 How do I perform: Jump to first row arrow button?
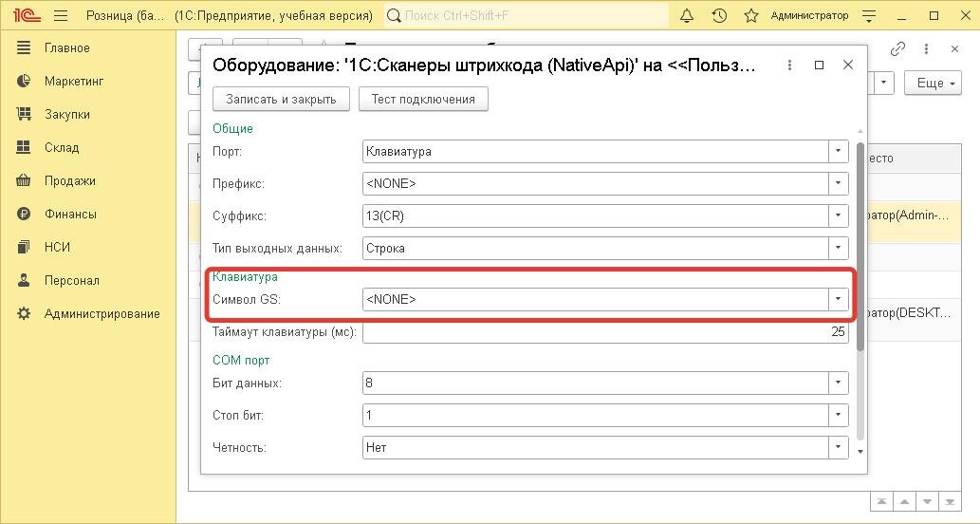[881, 501]
